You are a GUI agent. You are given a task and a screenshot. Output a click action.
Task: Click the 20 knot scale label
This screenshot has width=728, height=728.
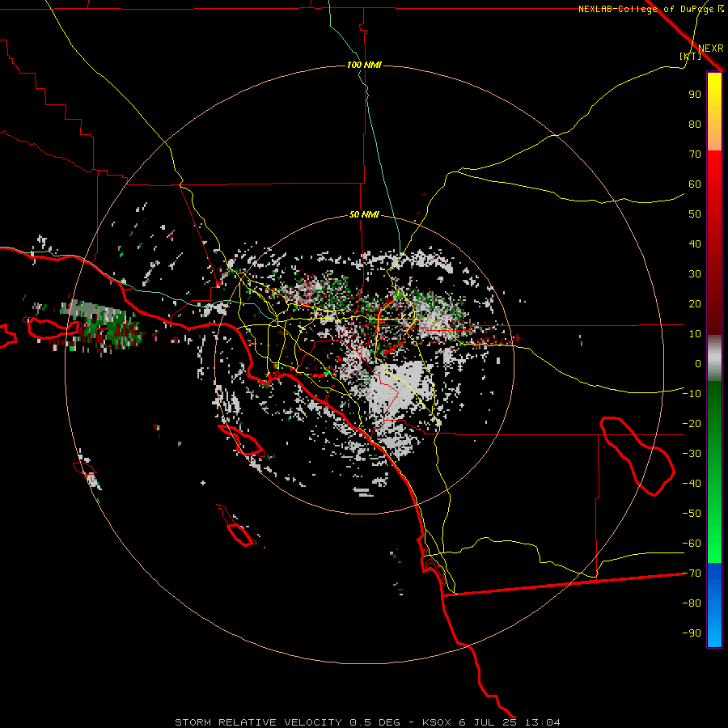coord(695,303)
